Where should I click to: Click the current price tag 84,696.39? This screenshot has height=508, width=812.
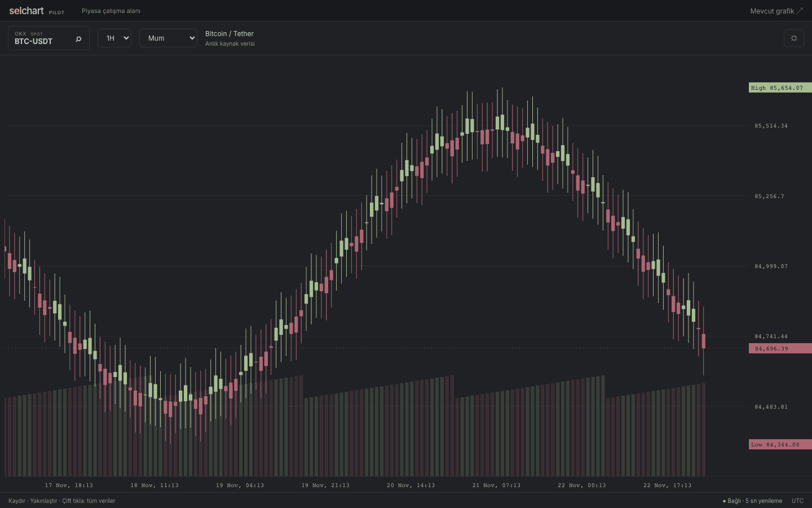[780, 348]
